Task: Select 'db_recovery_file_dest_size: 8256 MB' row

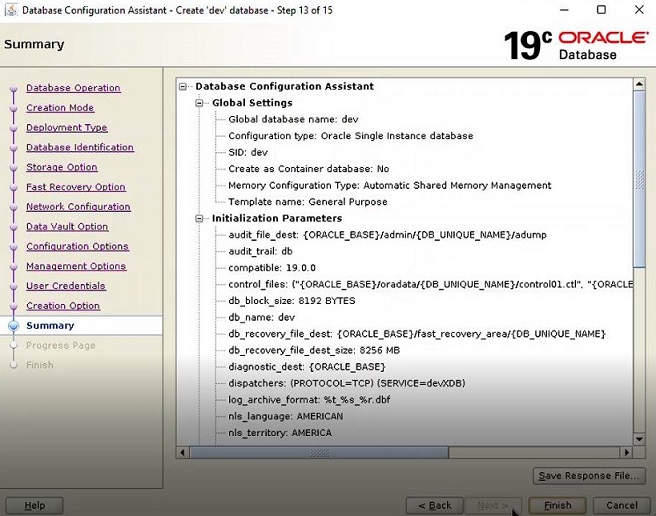Action: point(314,350)
